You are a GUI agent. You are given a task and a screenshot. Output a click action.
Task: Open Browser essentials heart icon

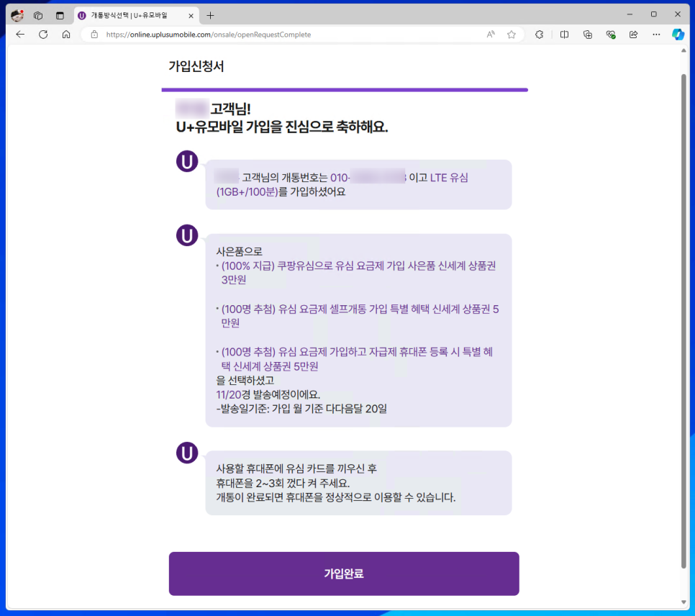coord(611,35)
